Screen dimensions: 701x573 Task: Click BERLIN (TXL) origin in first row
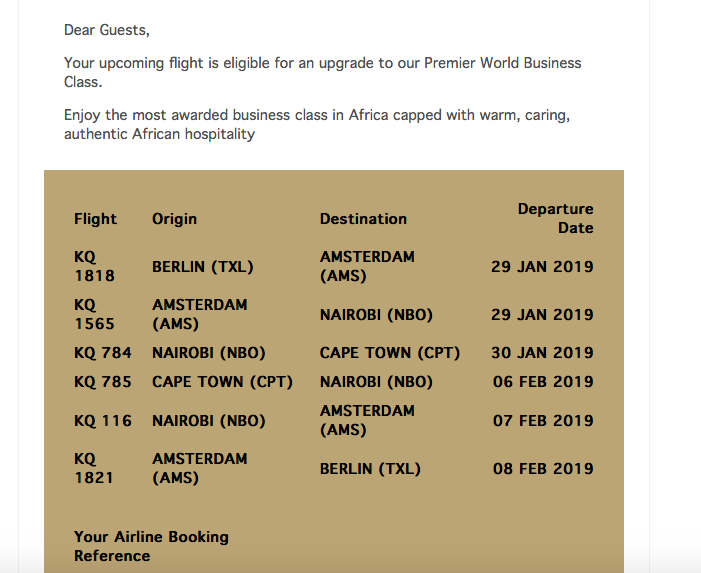pos(203,267)
